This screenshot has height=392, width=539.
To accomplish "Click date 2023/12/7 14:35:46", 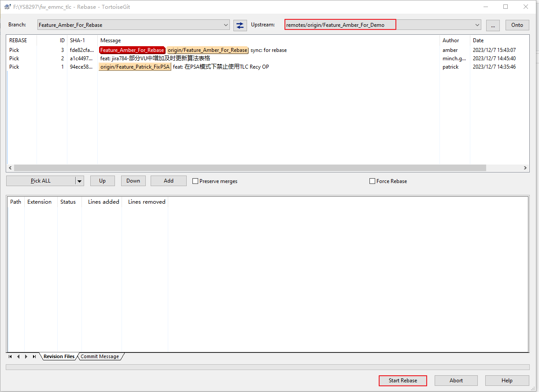I will point(494,67).
